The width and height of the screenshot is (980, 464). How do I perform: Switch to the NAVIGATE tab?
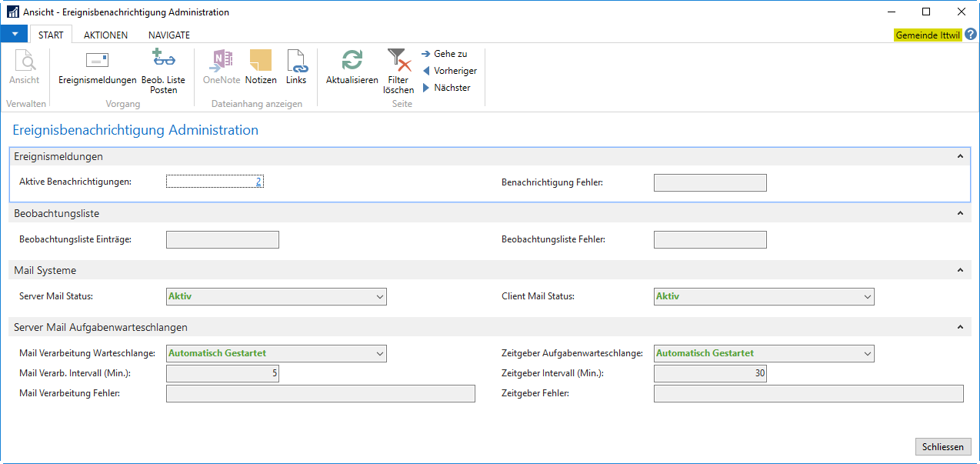pos(169,35)
